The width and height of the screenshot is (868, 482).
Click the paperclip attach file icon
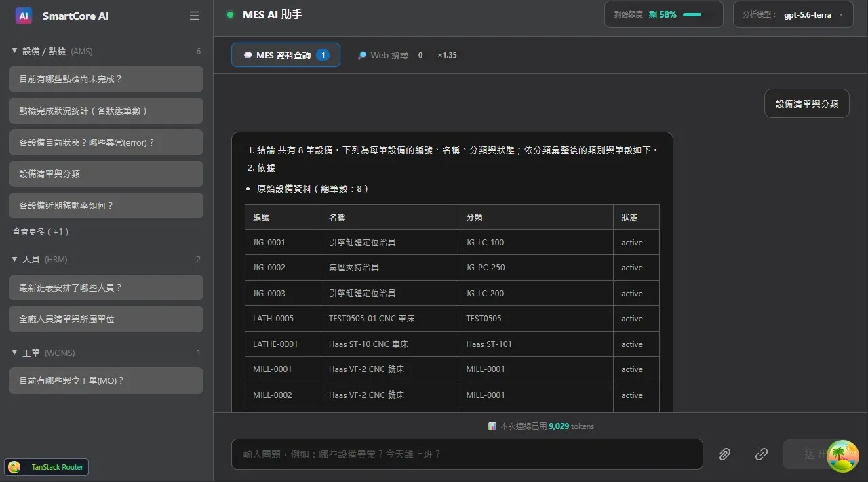(x=725, y=454)
